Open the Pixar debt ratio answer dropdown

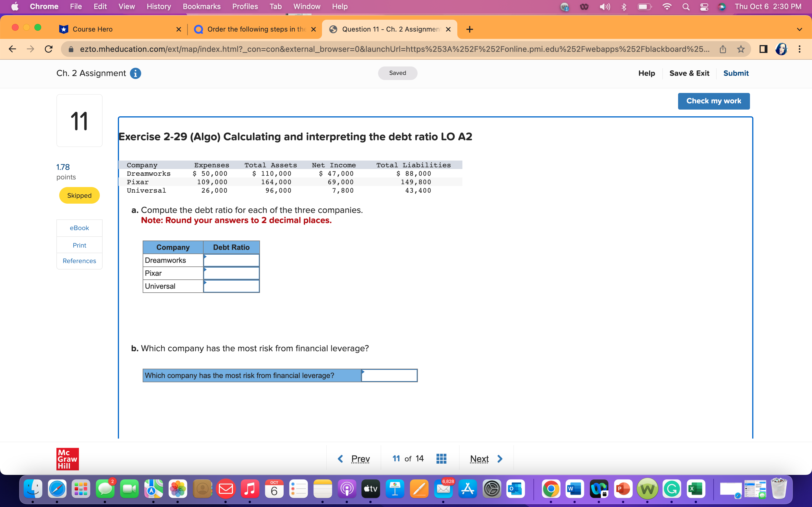click(206, 270)
